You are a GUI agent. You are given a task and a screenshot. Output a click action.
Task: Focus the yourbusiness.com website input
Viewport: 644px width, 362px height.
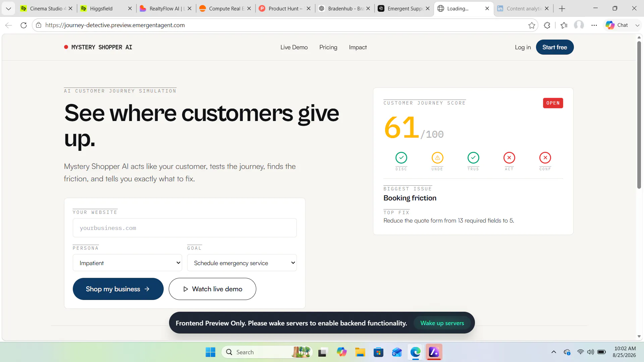[x=184, y=228]
